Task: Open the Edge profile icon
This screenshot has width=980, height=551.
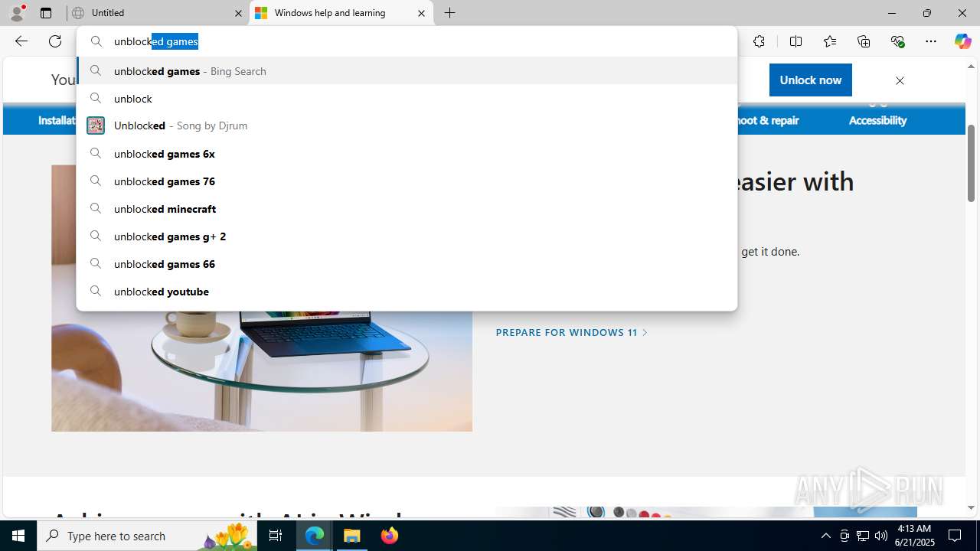Action: tap(17, 13)
